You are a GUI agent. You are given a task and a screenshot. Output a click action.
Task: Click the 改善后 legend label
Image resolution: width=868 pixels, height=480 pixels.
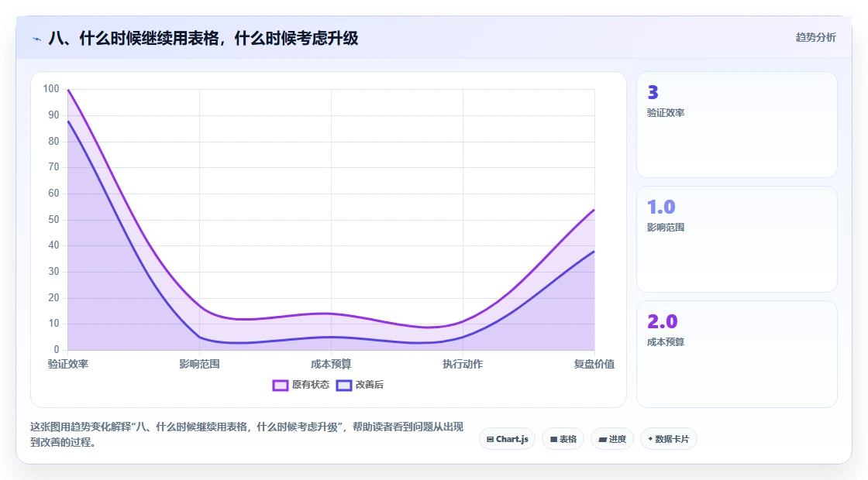369,385
